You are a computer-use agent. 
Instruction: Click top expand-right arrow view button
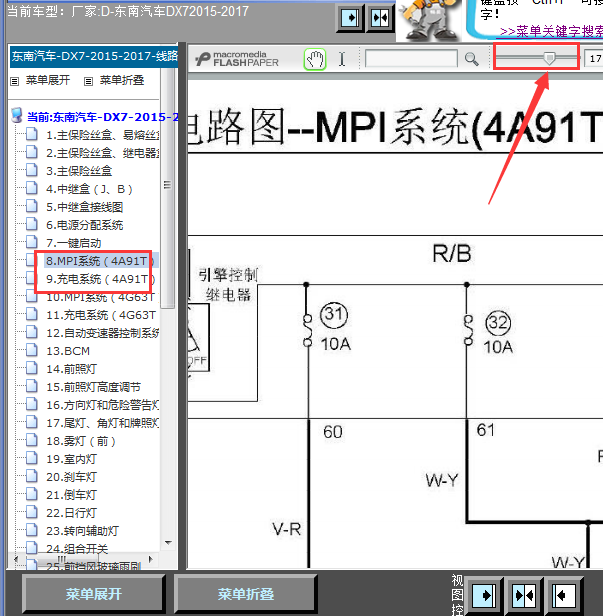(x=350, y=18)
